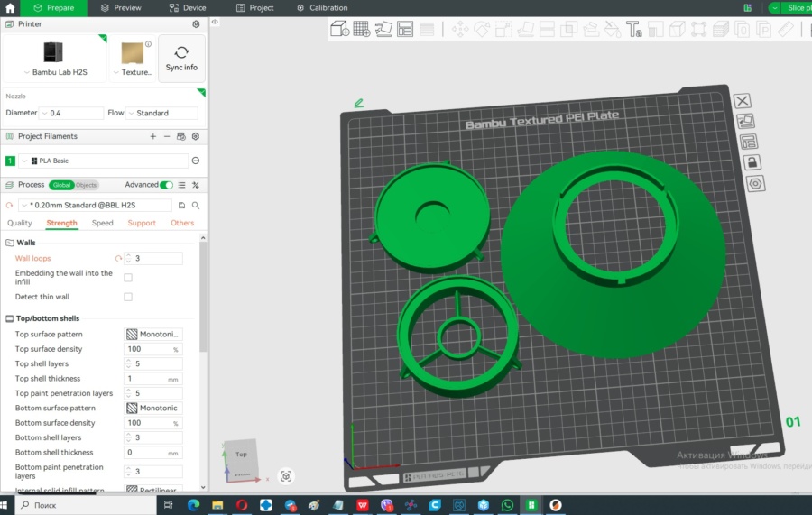Click the Wall loops value field

point(157,259)
